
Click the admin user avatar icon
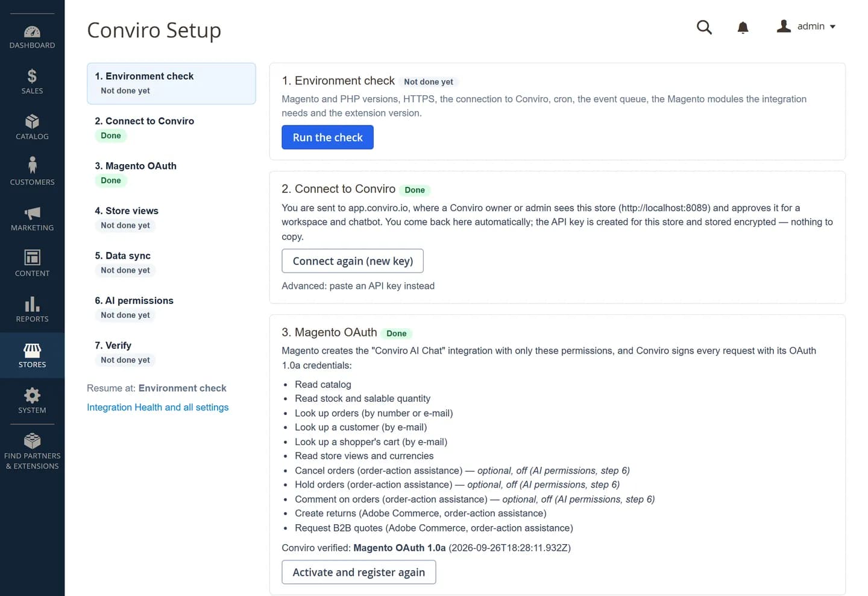point(784,26)
